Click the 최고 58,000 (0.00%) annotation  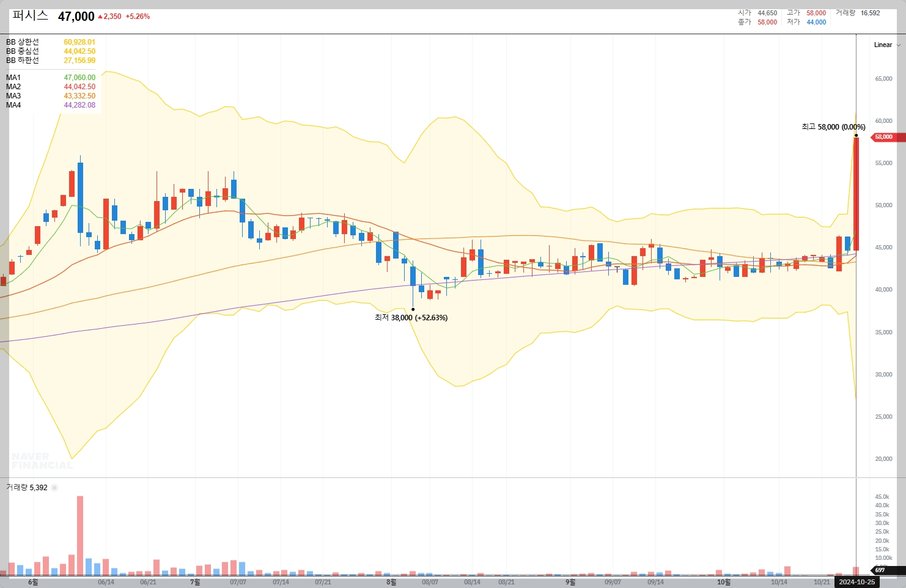(x=833, y=127)
